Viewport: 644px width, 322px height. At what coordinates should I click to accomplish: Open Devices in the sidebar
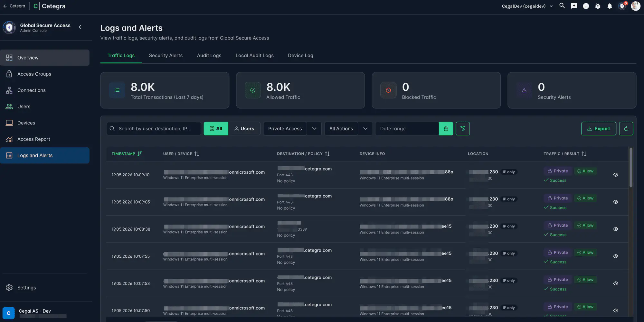click(x=45, y=123)
